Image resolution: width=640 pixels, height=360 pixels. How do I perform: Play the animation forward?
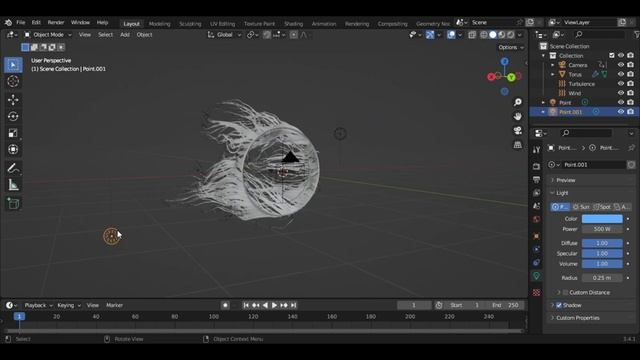[274, 305]
